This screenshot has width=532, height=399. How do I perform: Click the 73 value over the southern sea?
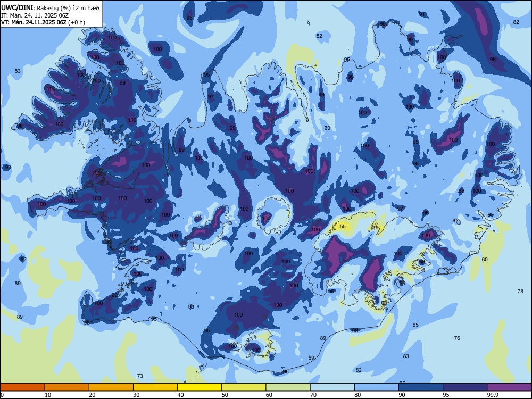[140, 376]
